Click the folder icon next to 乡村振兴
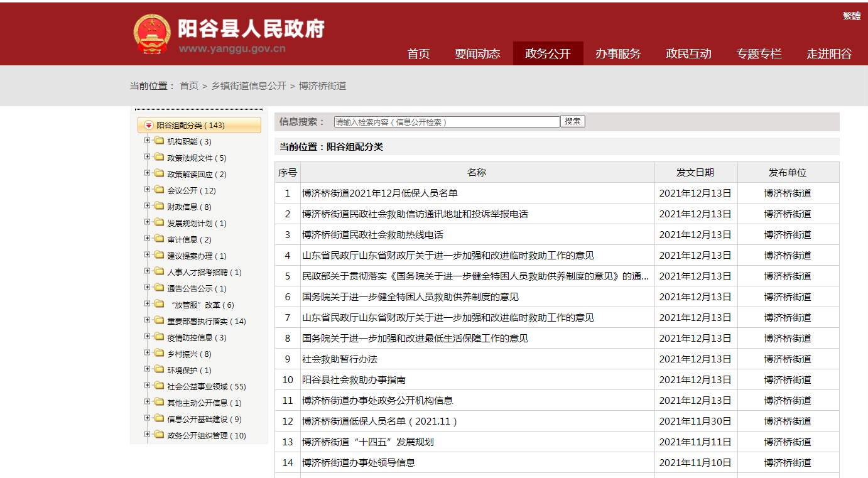The height and width of the screenshot is (478, 868). point(160,353)
